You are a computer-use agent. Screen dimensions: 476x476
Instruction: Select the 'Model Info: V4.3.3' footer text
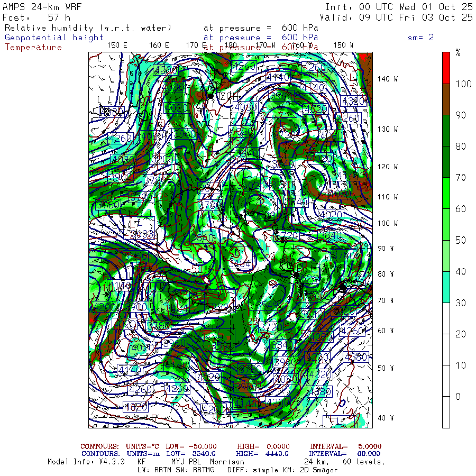coord(86,462)
